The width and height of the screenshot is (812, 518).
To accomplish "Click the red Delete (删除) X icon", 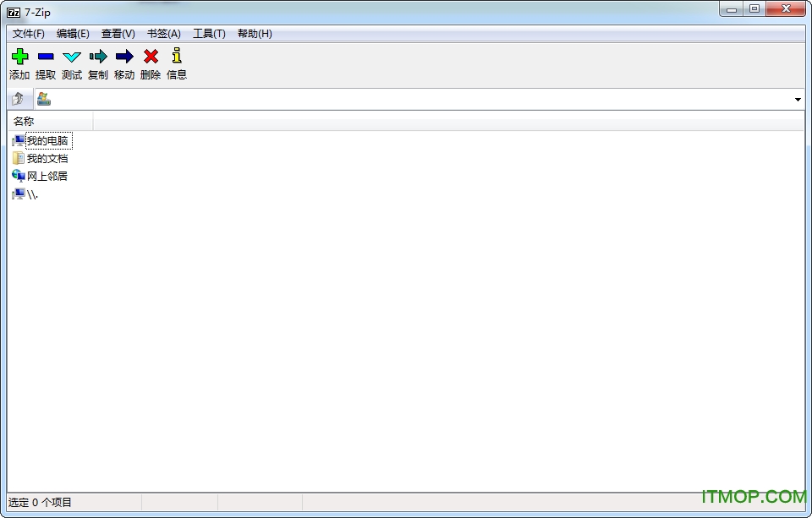I will (x=151, y=57).
